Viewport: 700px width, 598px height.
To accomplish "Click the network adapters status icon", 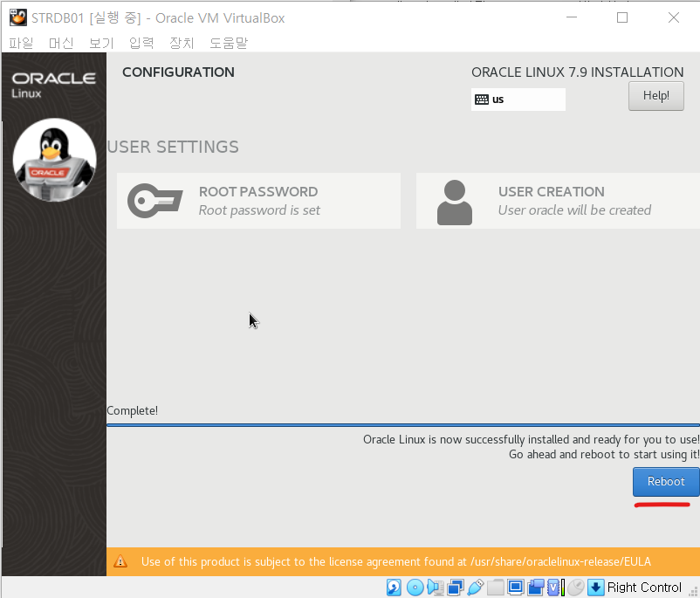I will coord(456,588).
